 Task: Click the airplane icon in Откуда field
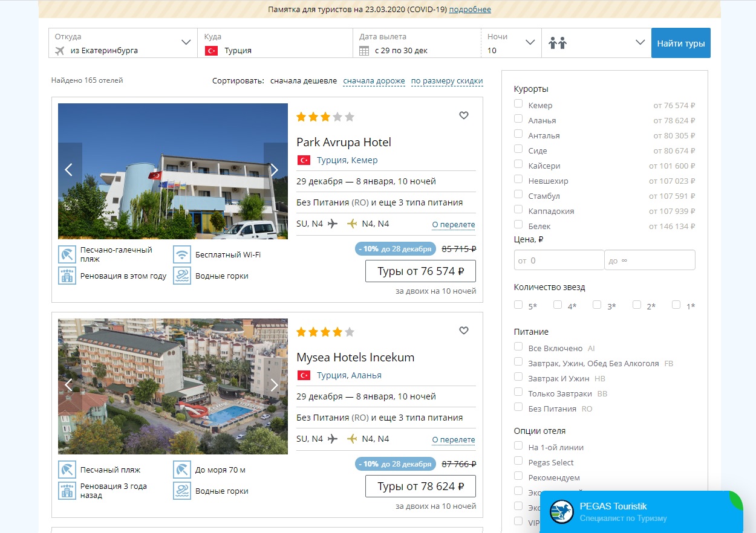pyautogui.click(x=59, y=51)
